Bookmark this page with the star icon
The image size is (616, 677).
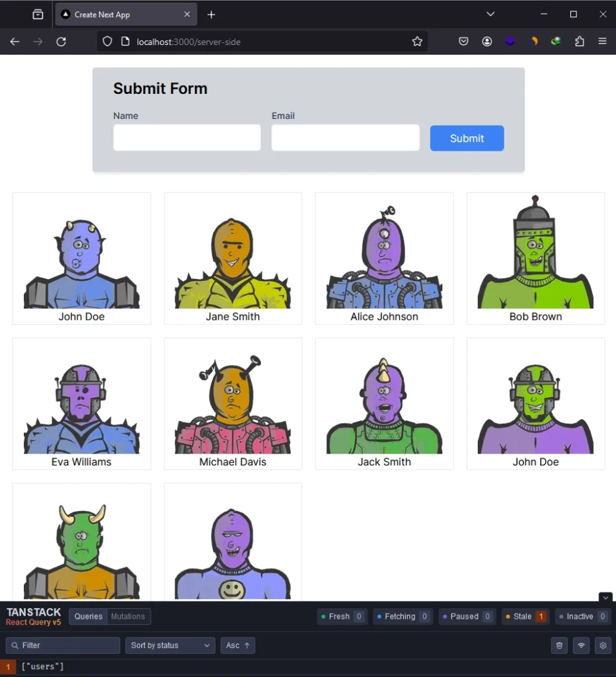pyautogui.click(x=417, y=42)
